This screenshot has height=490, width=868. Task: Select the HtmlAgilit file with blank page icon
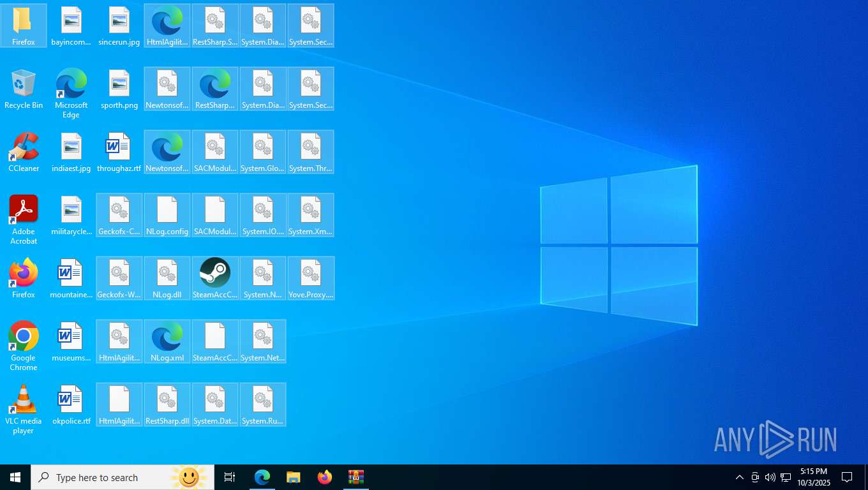click(x=119, y=405)
